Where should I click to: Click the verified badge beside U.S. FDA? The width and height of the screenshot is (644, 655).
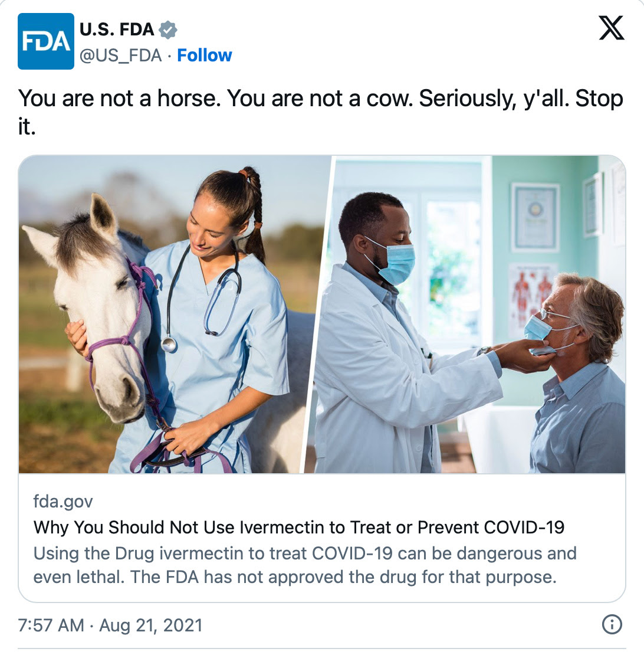[x=168, y=30]
